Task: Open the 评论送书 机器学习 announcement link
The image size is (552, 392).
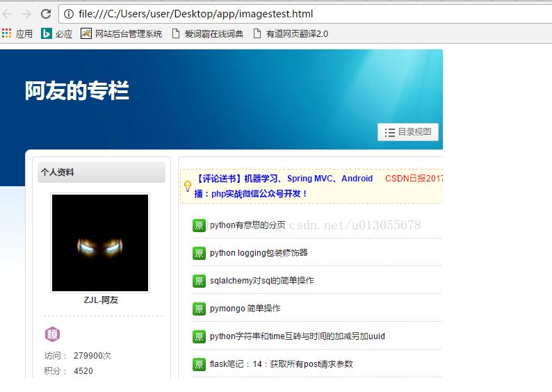Action: pyautogui.click(x=284, y=179)
